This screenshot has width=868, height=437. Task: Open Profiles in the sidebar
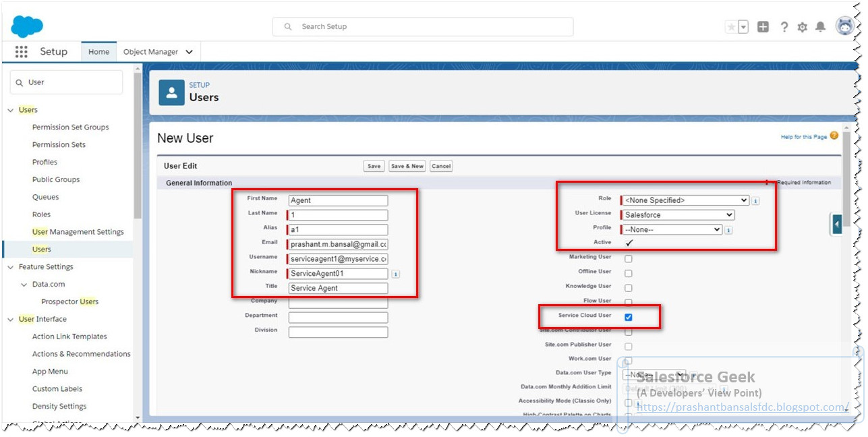point(45,163)
